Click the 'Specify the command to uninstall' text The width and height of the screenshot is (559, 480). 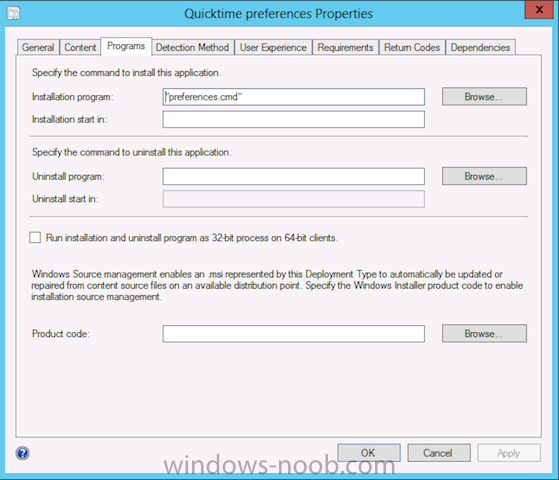[132, 152]
